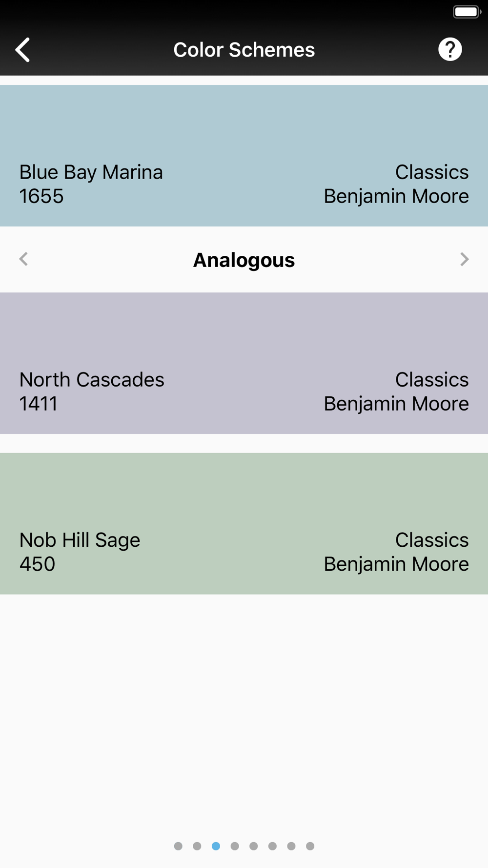The image size is (488, 868).
Task: Jump to the fifth page dot
Action: point(254,846)
